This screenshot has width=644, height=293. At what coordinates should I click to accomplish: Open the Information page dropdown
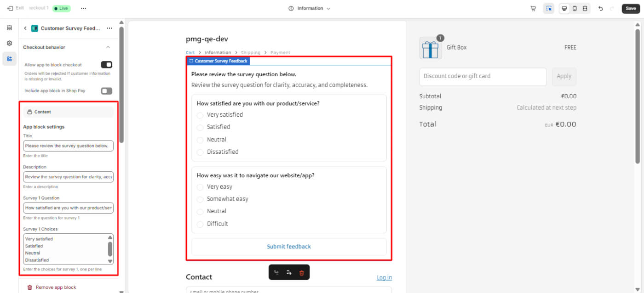310,8
